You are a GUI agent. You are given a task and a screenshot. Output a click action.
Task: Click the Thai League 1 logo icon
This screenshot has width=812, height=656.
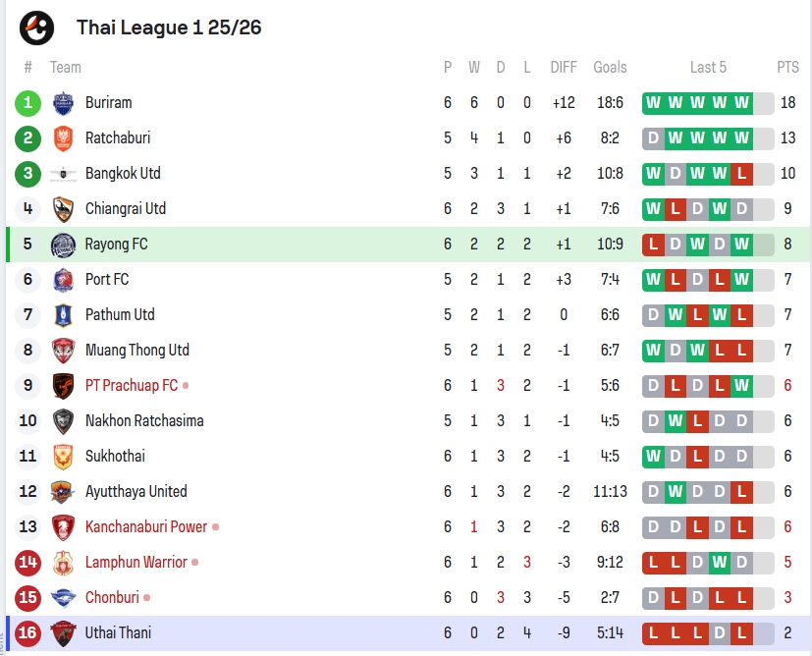[x=36, y=27]
